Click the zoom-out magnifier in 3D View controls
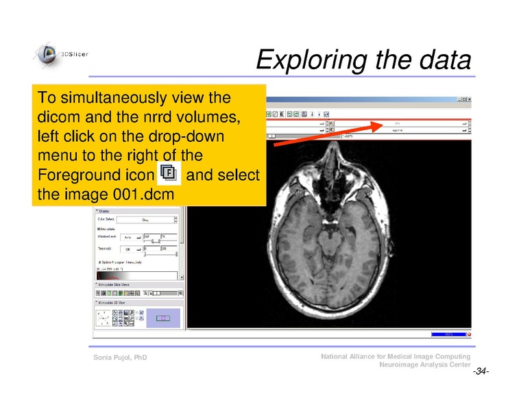The image size is (532, 411). point(132,318)
